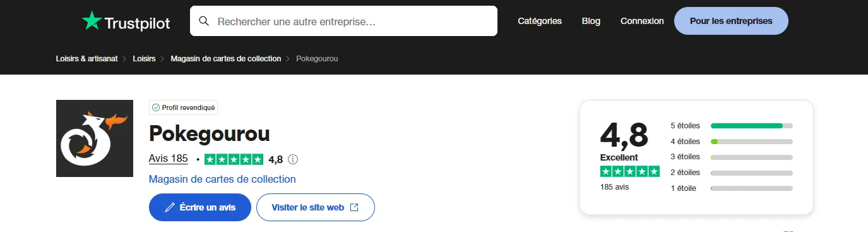The width and height of the screenshot is (868, 232).
Task: Go to Connexion
Action: coord(642,21)
